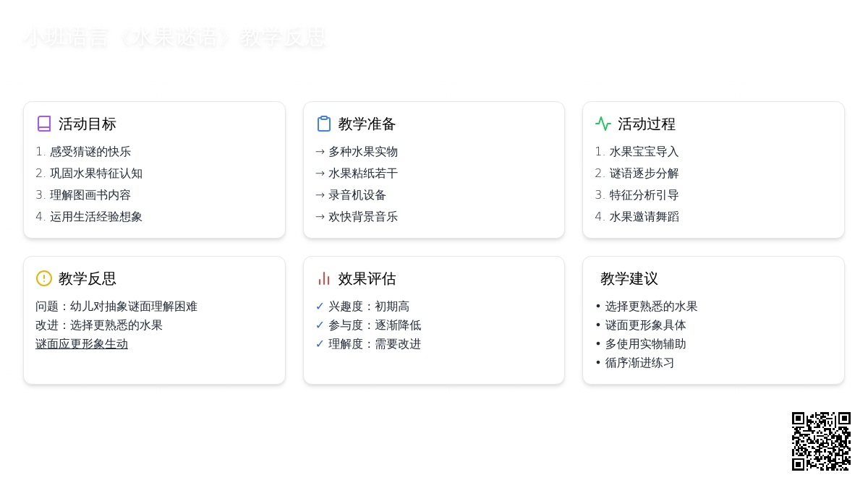This screenshot has width=868, height=488.
Task: Click the checkmark next to 兴趣度
Action: coord(320,307)
